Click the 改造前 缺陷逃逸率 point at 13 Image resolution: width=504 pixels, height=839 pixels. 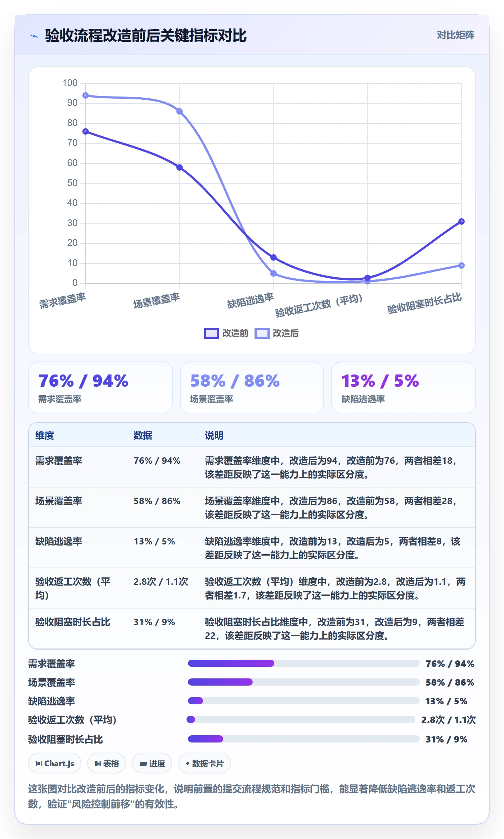tap(274, 257)
